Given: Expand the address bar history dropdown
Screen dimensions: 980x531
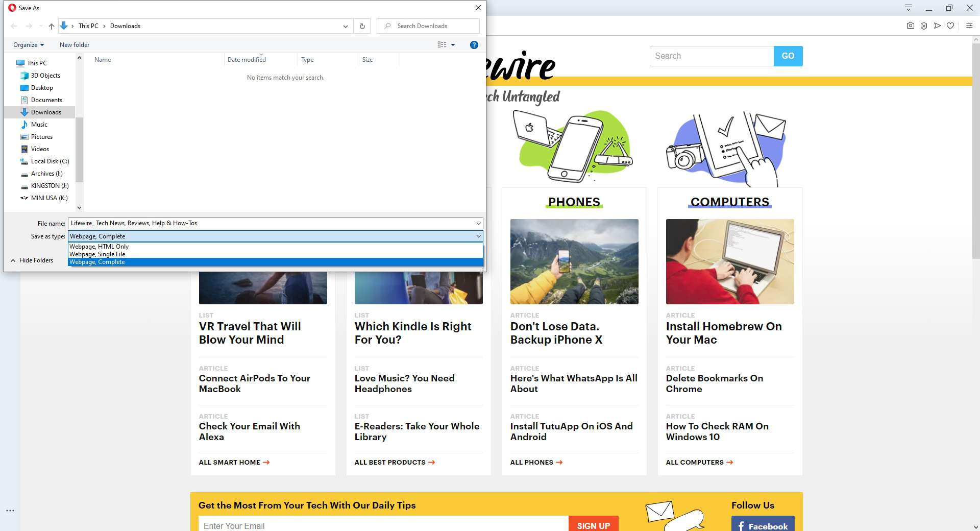Looking at the screenshot, I should 346,26.
